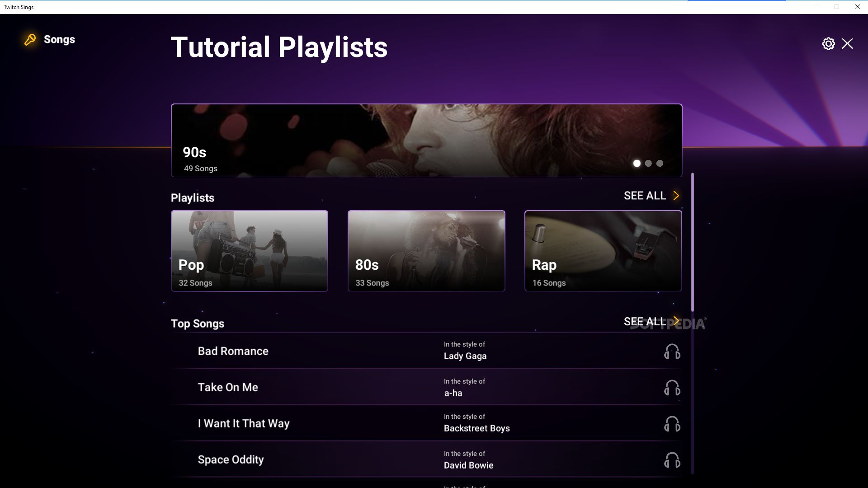Viewport: 868px width, 488px height.
Task: Select the second carousel dot
Action: [x=648, y=163]
